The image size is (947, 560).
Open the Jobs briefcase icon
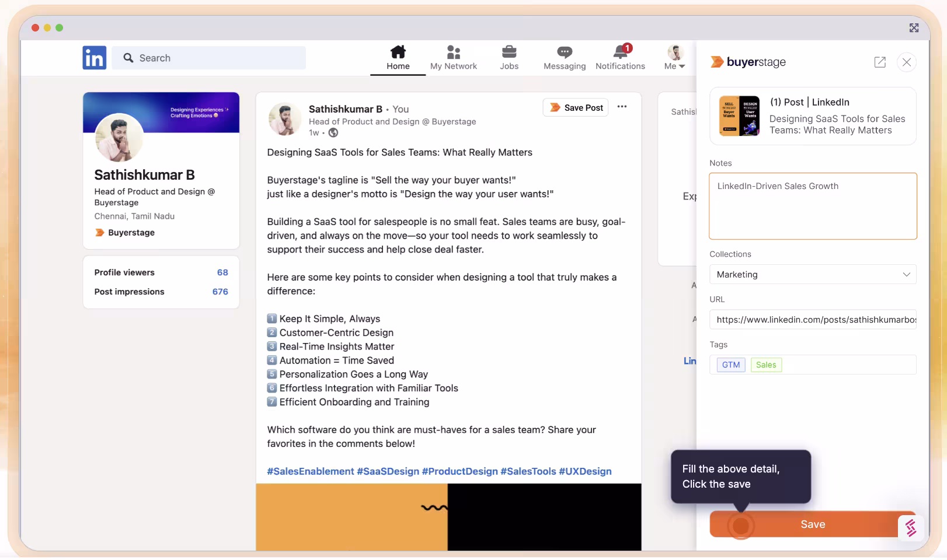(x=509, y=52)
